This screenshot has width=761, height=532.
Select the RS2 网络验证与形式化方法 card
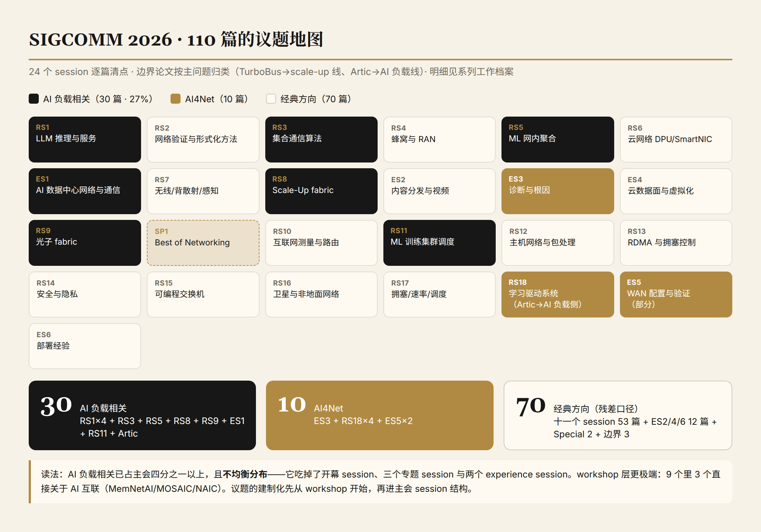203,140
